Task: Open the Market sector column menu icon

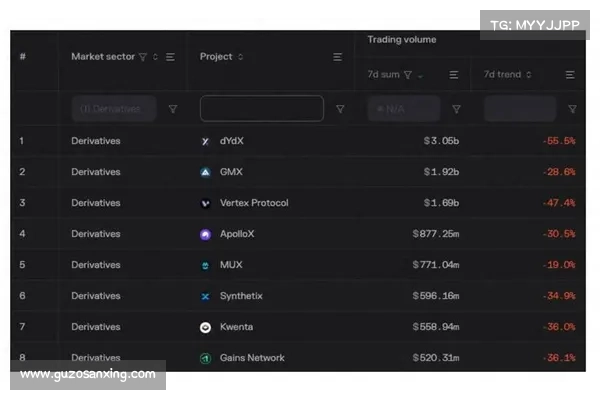Action: click(x=170, y=57)
